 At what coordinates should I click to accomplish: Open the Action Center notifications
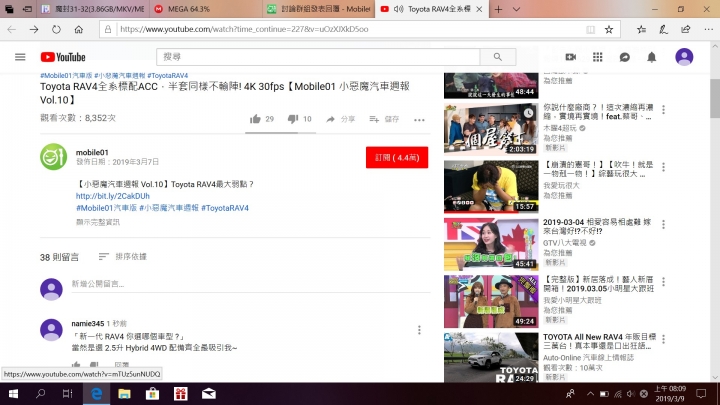701,394
